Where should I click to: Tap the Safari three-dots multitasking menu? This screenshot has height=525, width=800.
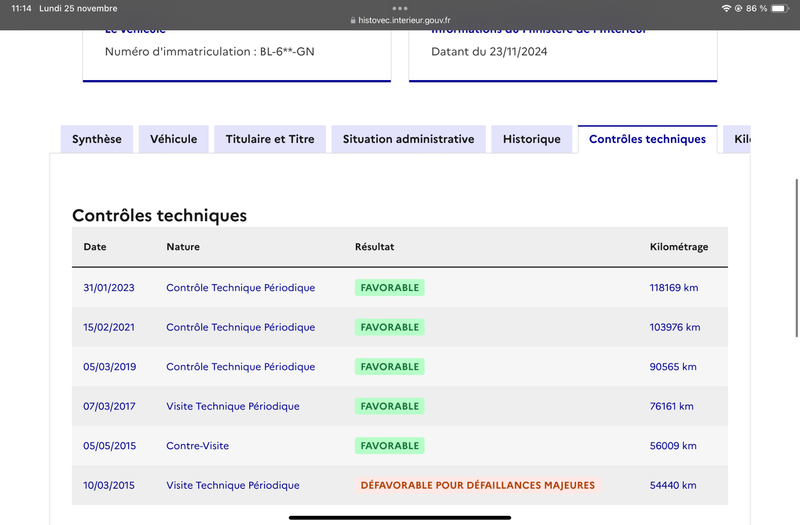pos(399,8)
